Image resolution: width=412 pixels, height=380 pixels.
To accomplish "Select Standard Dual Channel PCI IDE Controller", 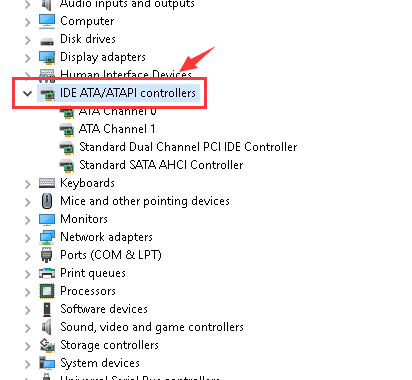I will click(x=188, y=147).
